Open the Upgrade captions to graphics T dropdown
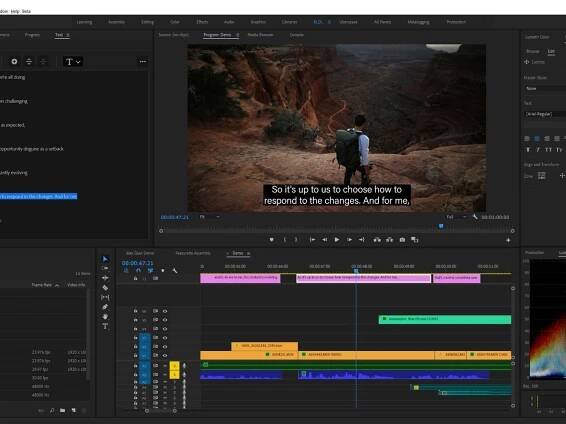Image resolution: width=566 pixels, height=424 pixels. pos(73,61)
